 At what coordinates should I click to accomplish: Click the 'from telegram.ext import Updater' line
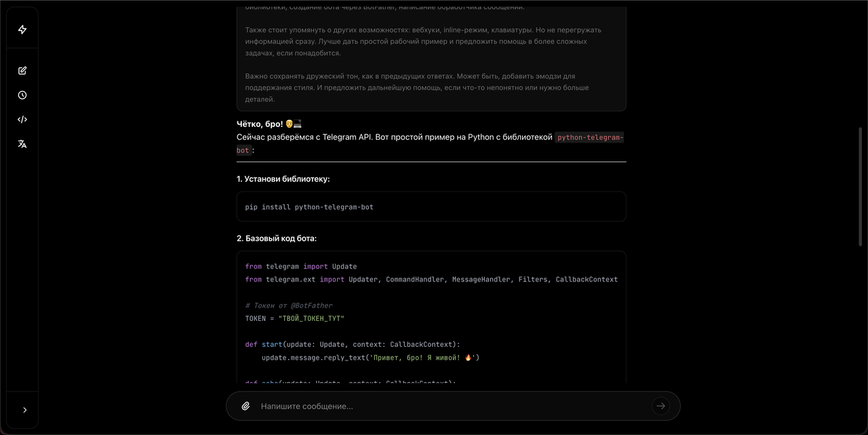click(x=431, y=280)
